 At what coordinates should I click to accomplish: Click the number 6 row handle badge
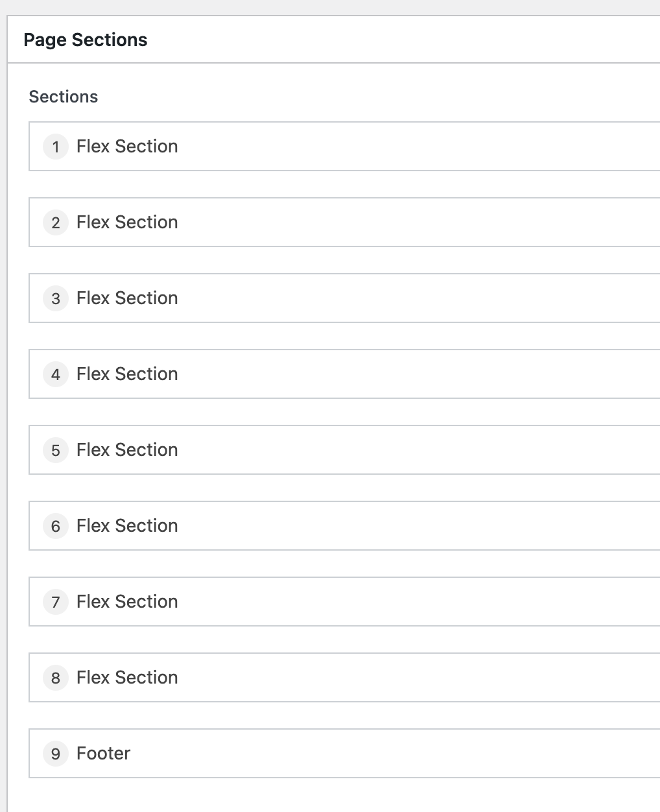[x=56, y=526]
